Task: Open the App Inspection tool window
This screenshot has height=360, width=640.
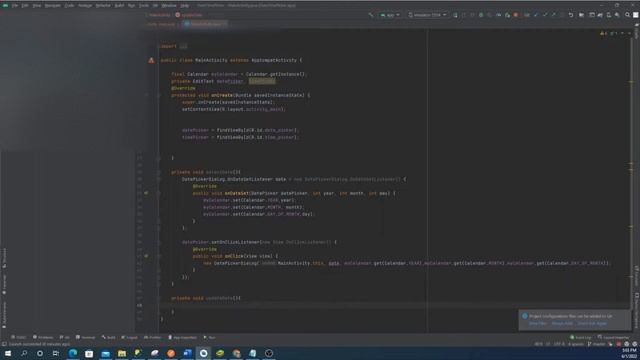Action: [x=182, y=338]
